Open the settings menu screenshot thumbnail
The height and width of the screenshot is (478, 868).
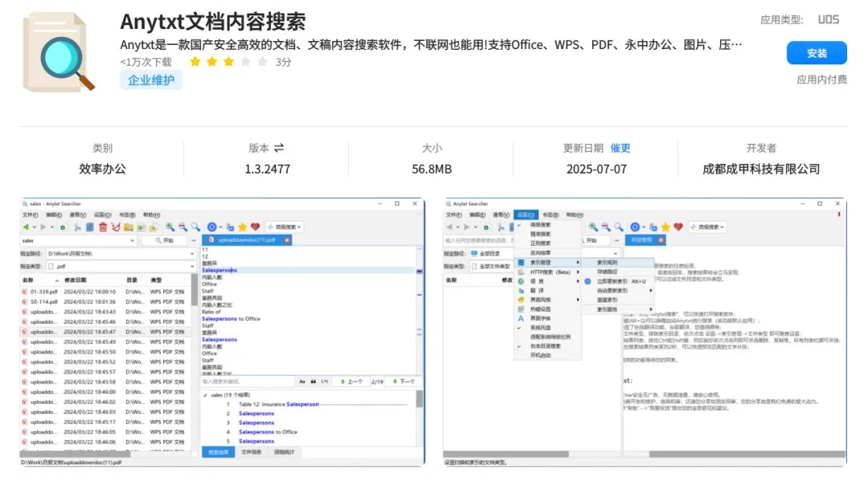click(645, 332)
